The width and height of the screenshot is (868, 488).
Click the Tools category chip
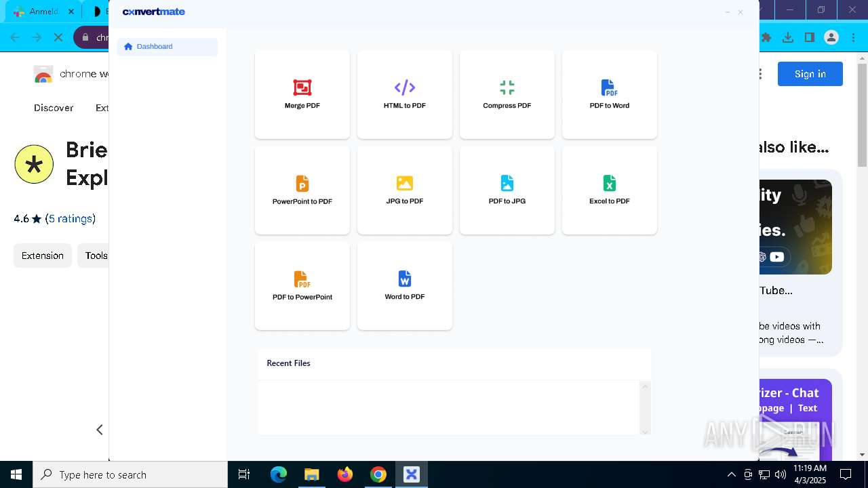click(94, 256)
